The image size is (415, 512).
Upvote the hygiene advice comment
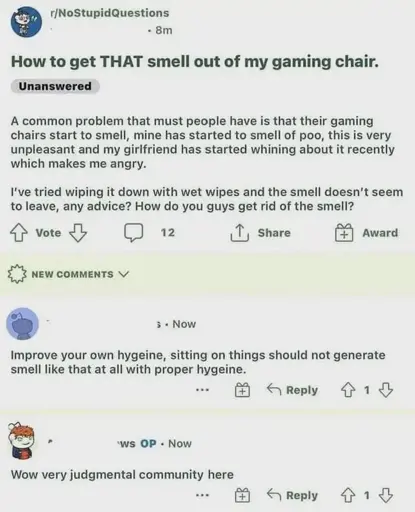click(348, 390)
